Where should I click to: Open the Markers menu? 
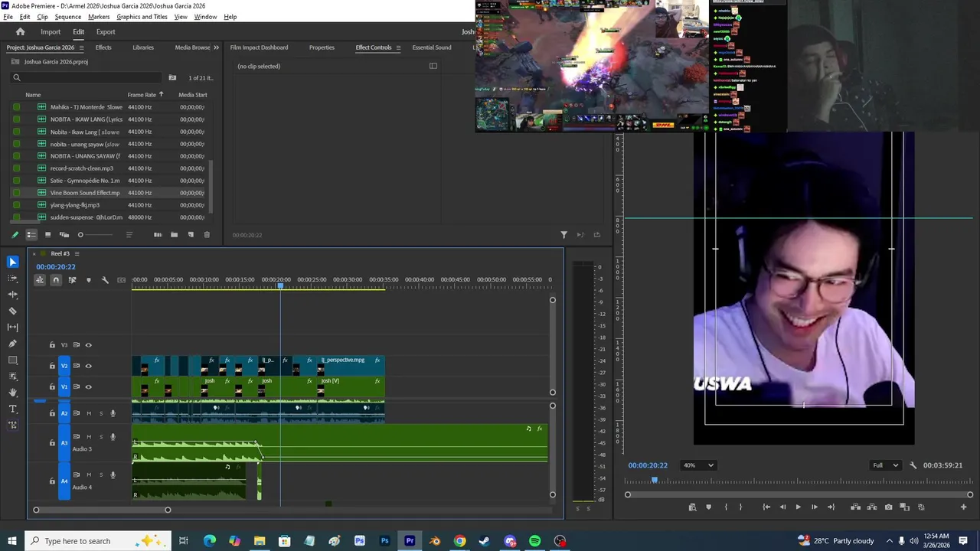(x=99, y=17)
